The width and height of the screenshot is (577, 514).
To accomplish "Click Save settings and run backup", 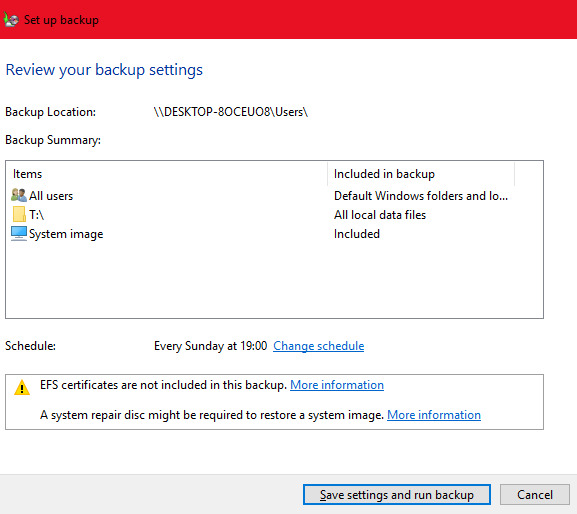I will point(397,494).
